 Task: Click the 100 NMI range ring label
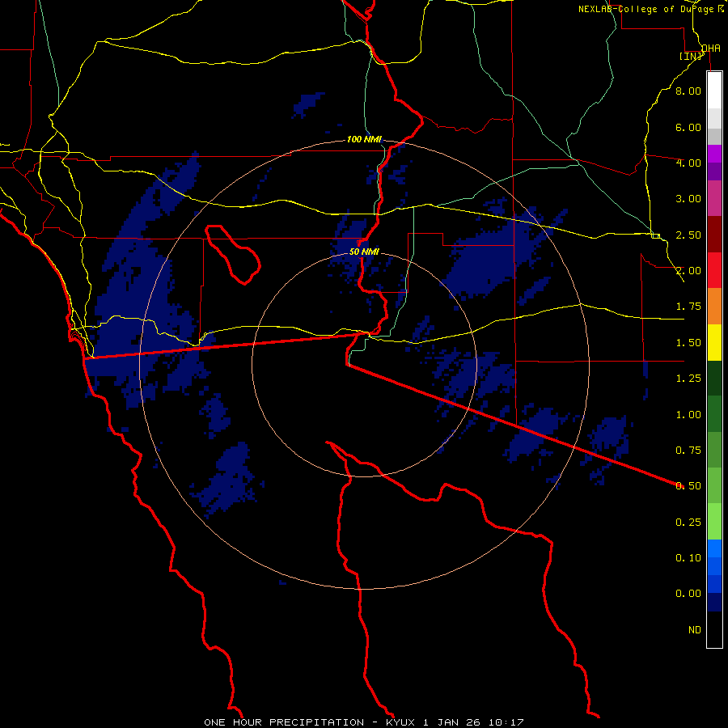pos(364,139)
